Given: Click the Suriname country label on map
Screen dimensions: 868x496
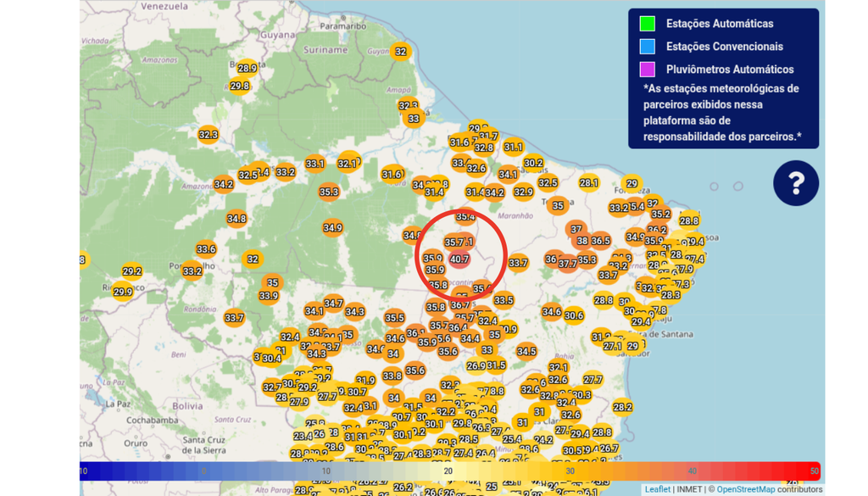Looking at the screenshot, I should coord(325,50).
